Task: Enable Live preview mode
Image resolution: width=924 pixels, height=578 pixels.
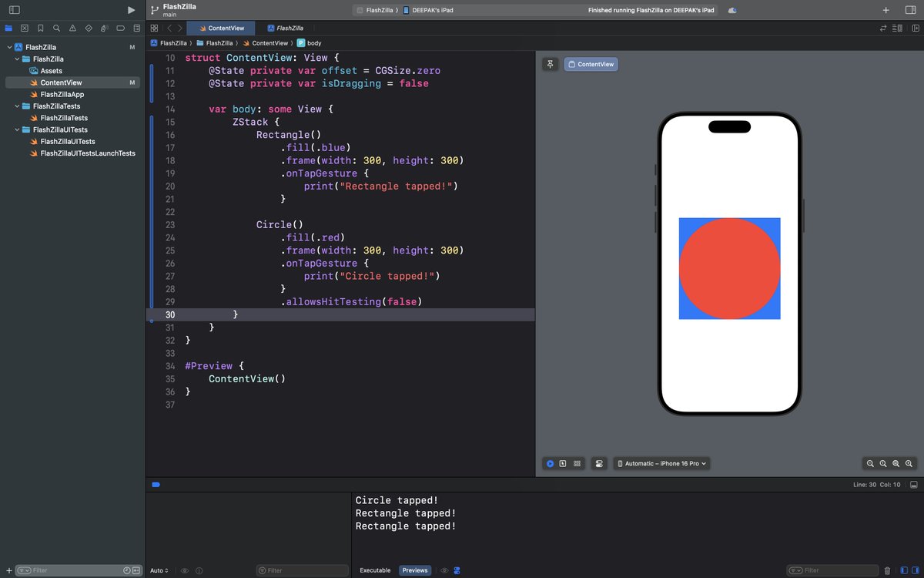Action: tap(550, 463)
